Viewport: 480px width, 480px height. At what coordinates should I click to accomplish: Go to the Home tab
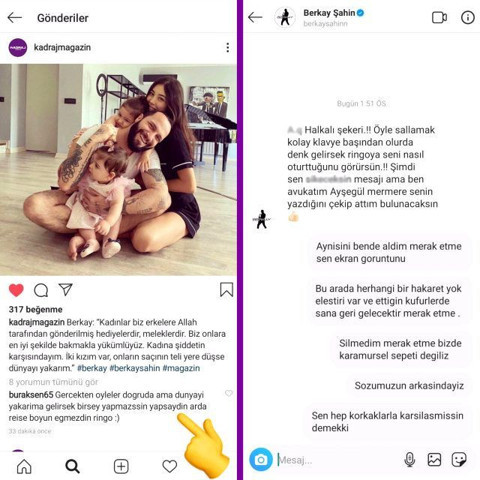[24, 466]
